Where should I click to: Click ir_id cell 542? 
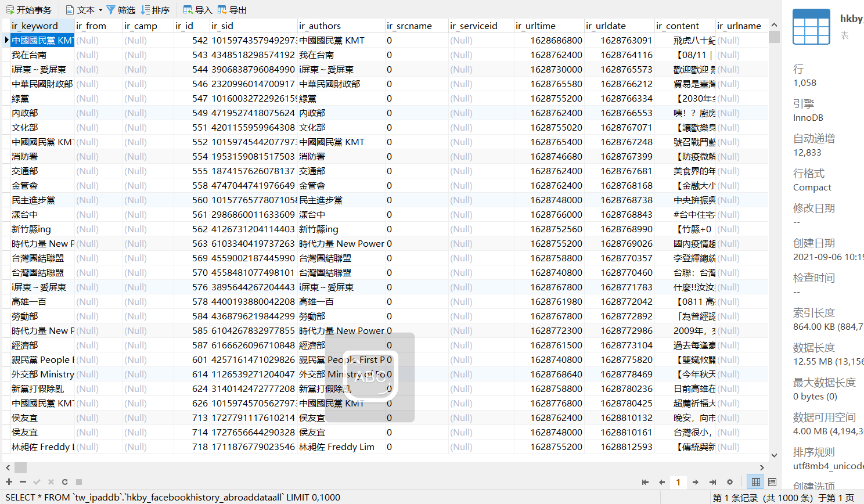click(192, 40)
